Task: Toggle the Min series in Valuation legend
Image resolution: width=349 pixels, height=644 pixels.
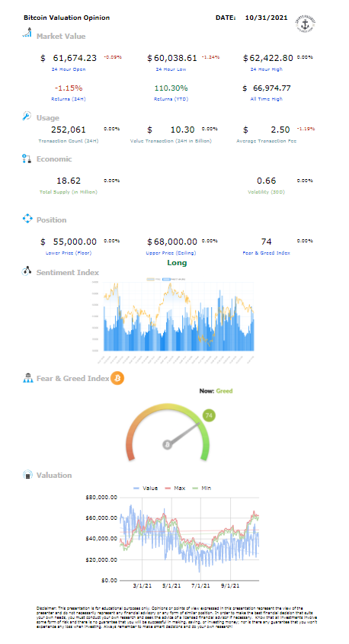Action: pos(200,488)
